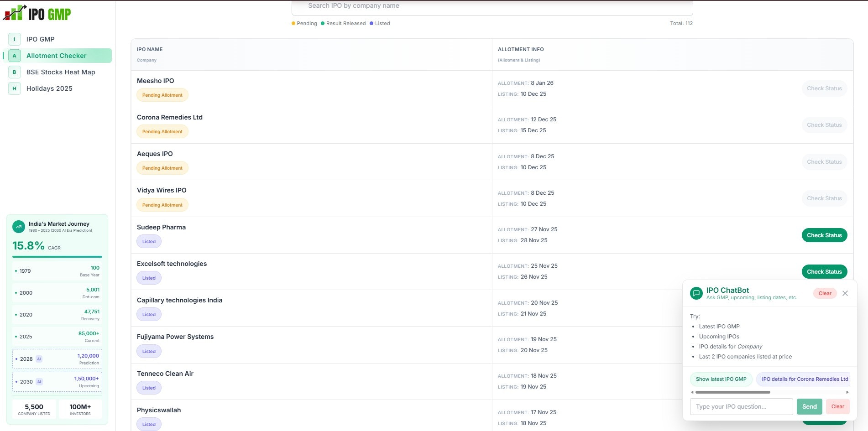The width and height of the screenshot is (868, 431).
Task: Click the AI badge next to 2030
Action: tap(39, 382)
